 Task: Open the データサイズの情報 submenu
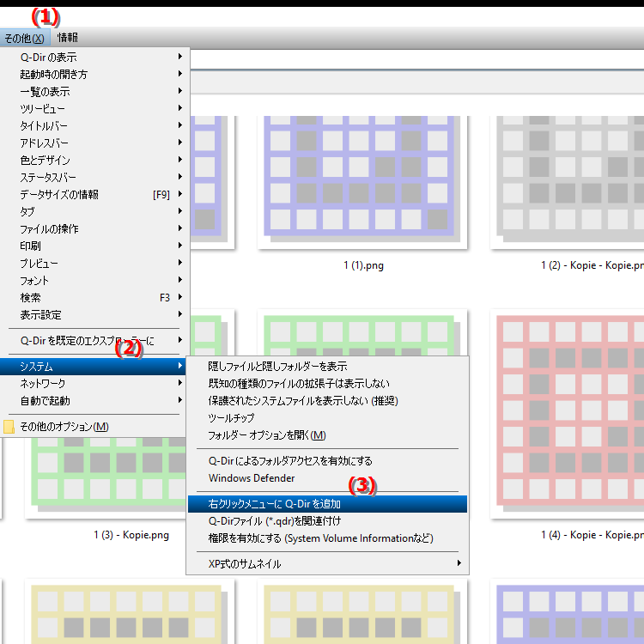94,195
